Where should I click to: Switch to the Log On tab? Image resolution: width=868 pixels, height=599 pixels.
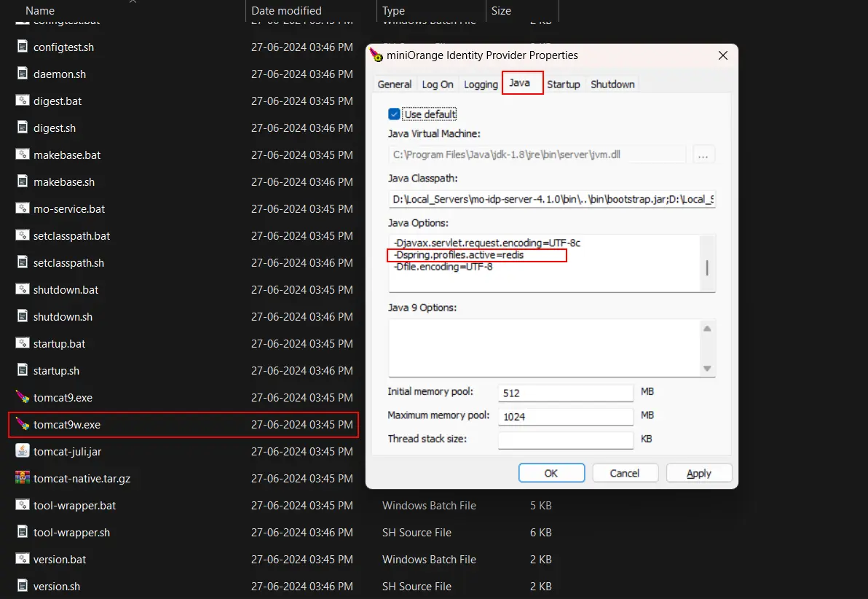click(438, 84)
